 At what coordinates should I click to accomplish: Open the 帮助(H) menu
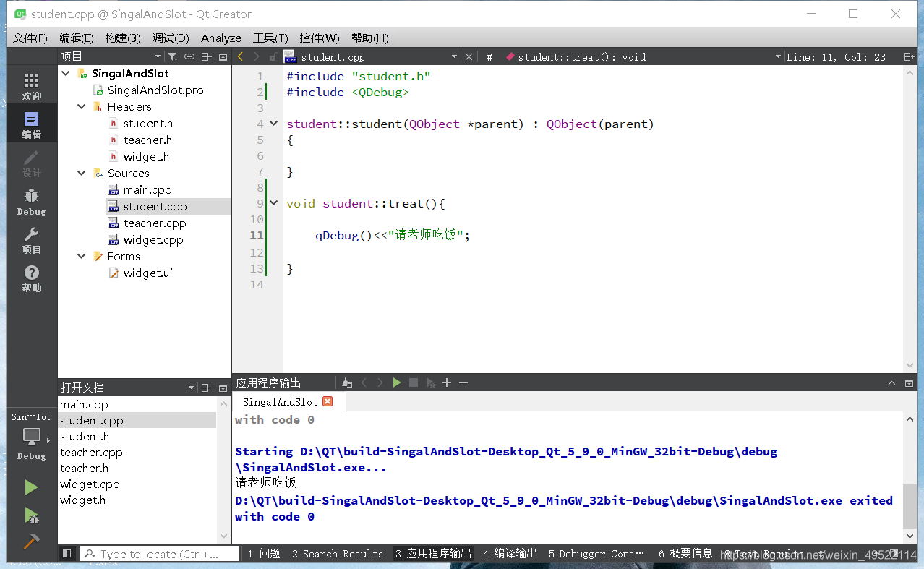pyautogui.click(x=370, y=38)
